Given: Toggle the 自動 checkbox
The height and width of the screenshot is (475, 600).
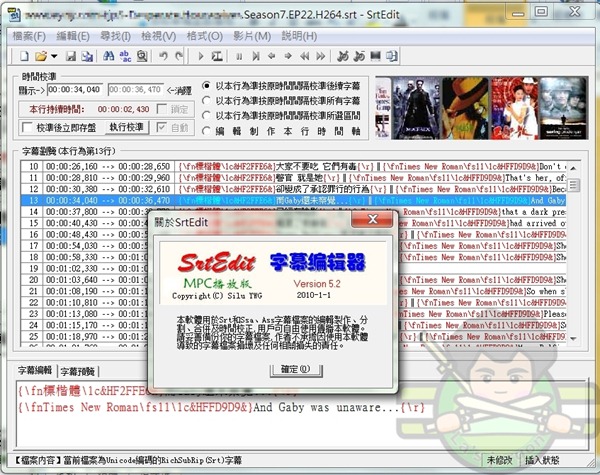Looking at the screenshot, I should click(162, 127).
